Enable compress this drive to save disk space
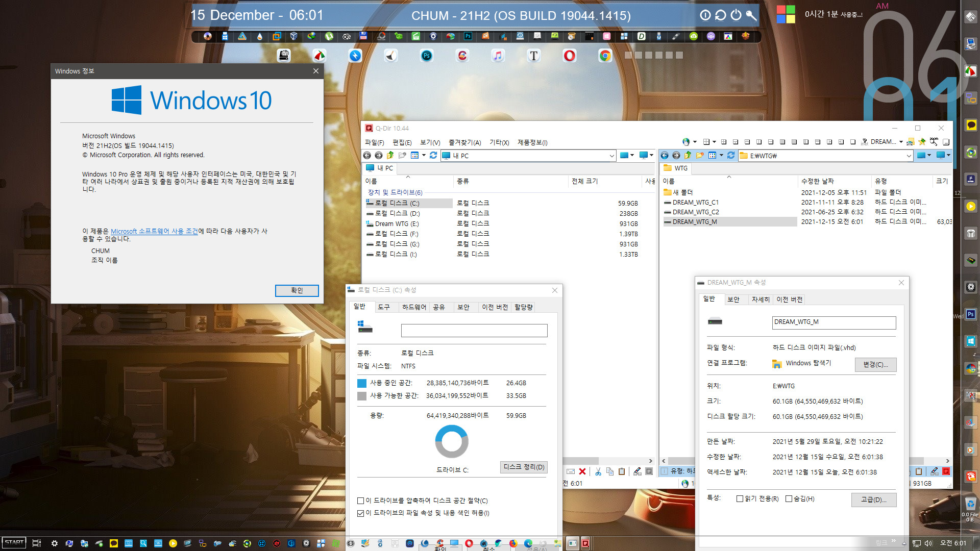Viewport: 980px width, 551px height. (361, 500)
